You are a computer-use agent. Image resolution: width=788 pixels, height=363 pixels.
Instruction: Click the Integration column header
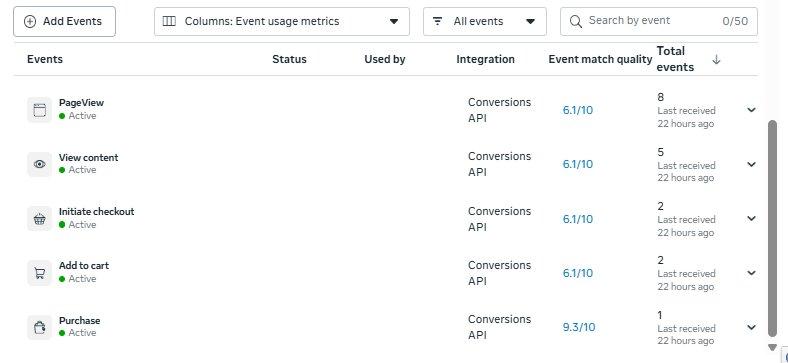485,59
